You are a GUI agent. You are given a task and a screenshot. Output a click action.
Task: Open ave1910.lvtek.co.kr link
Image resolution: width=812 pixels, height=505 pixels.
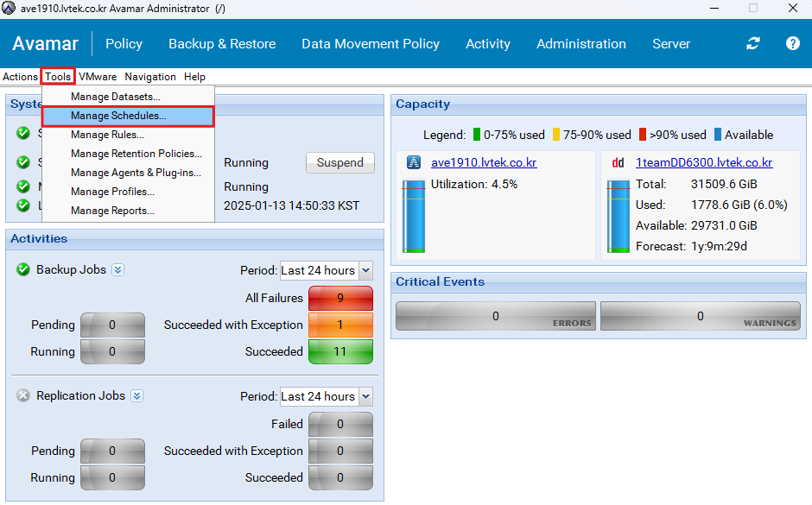pyautogui.click(x=484, y=162)
